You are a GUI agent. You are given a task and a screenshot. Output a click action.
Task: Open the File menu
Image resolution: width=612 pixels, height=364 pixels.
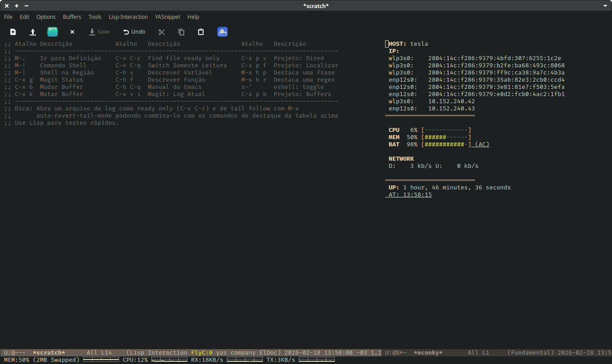(8, 17)
